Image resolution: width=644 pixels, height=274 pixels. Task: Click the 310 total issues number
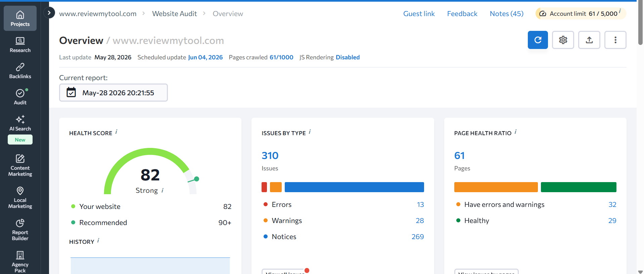pos(270,156)
